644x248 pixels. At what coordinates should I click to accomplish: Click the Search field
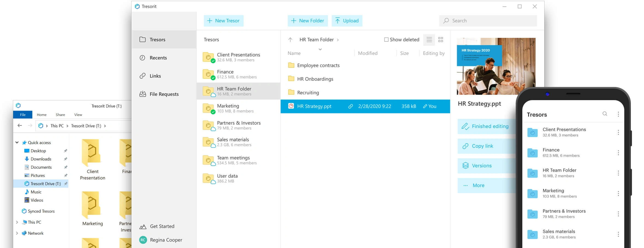coord(488,21)
